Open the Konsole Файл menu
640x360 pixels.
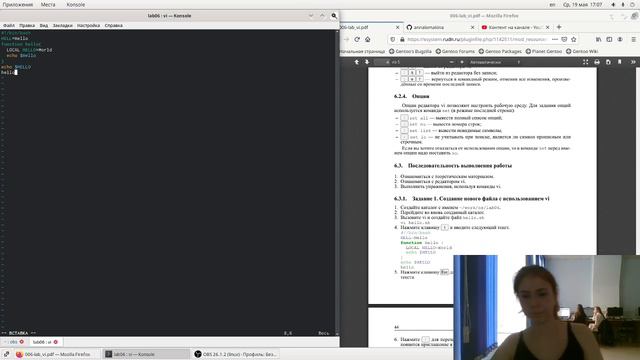[9, 25]
